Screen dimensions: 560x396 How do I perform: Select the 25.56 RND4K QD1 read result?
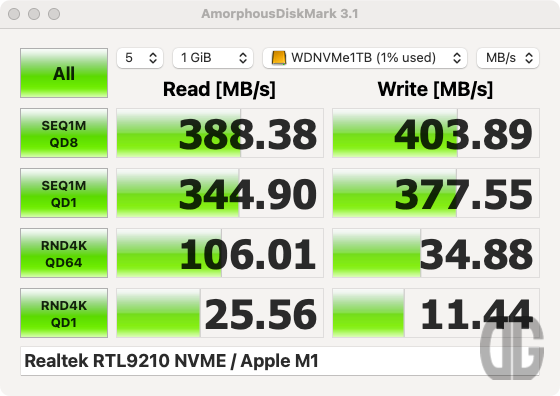tap(220, 313)
